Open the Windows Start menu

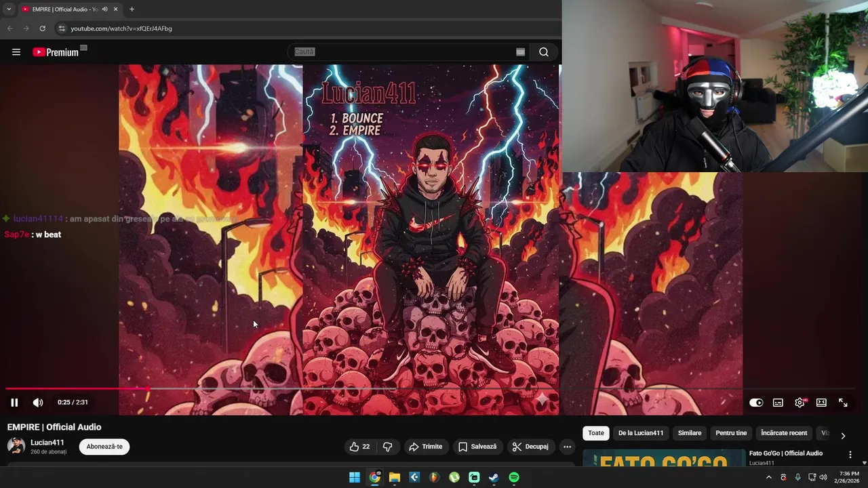point(355,478)
